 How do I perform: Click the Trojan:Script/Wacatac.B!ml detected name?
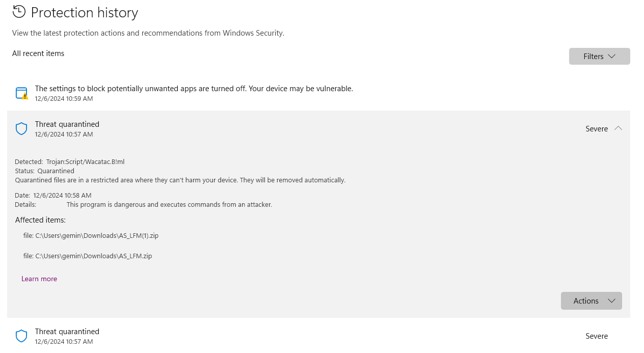tap(85, 161)
